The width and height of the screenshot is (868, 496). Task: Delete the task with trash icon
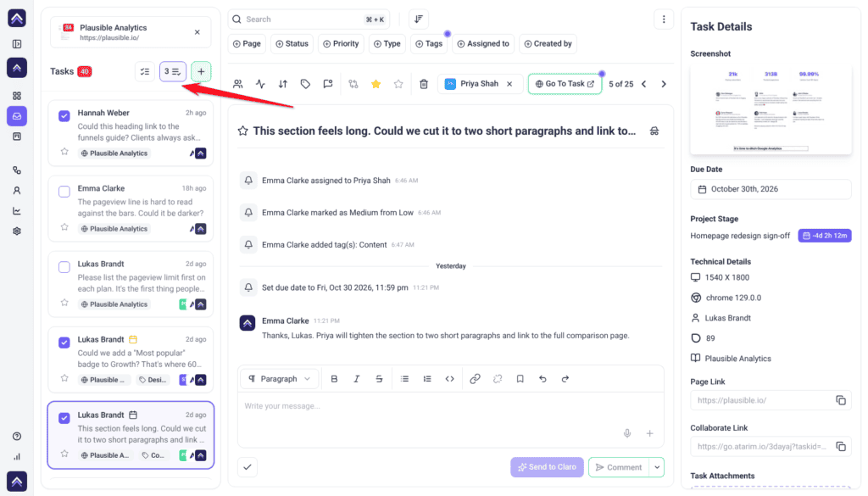[x=424, y=84]
